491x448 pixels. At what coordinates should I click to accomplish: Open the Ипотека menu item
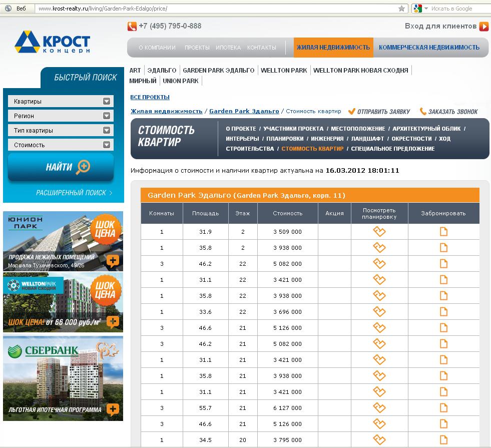pos(228,48)
